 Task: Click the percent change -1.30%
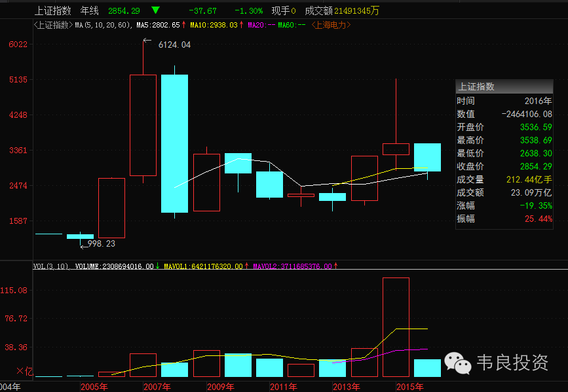pos(248,11)
